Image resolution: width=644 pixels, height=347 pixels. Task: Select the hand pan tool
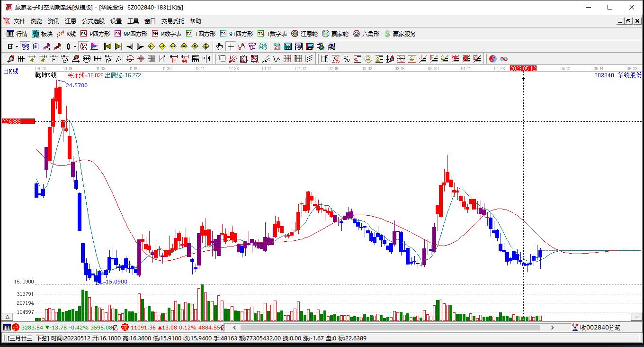[x=219, y=46]
